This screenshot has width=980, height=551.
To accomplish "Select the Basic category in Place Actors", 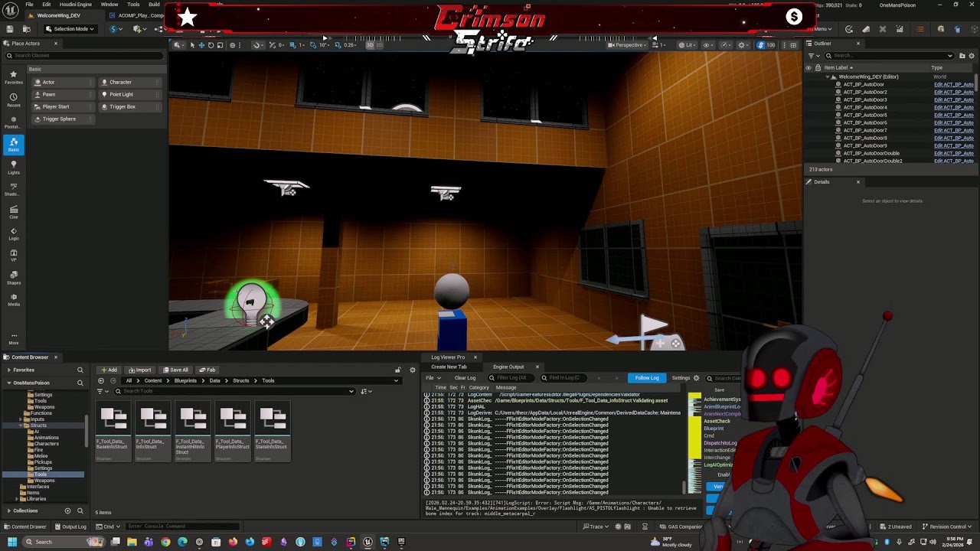I will click(13, 144).
